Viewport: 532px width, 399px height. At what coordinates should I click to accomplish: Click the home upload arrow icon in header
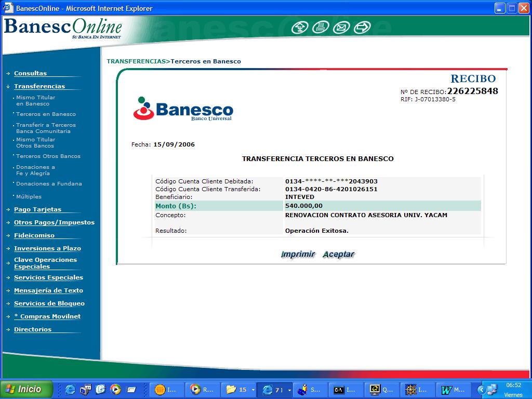(300, 27)
